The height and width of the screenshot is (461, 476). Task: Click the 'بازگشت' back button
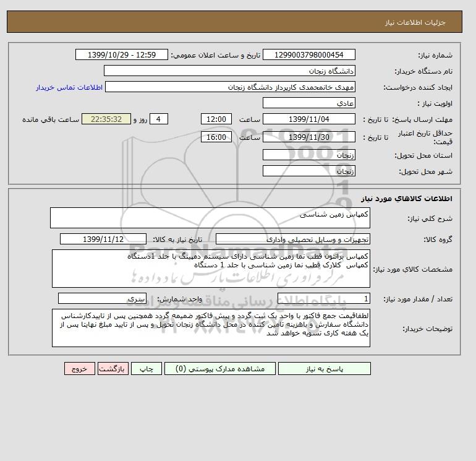click(x=113, y=369)
